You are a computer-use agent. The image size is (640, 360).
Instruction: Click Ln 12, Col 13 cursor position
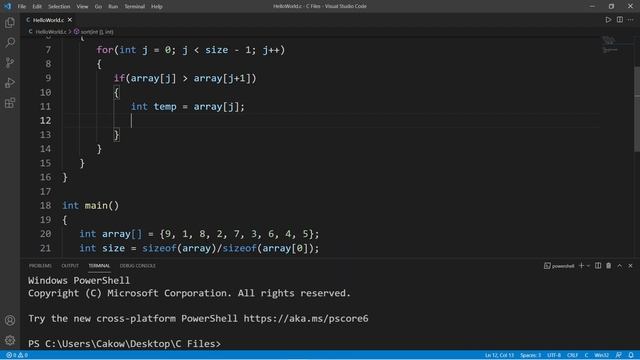[x=499, y=355]
